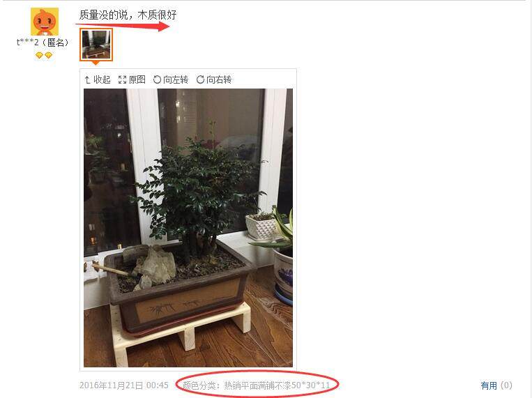Click the large bonsai plant photo
The image size is (532, 398).
click(188, 228)
